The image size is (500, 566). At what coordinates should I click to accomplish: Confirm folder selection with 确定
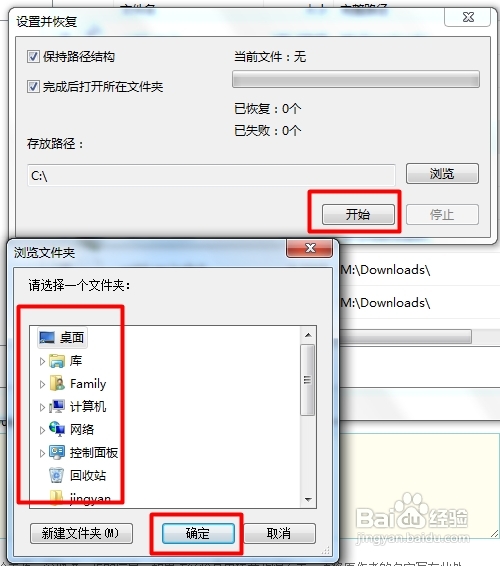(198, 533)
